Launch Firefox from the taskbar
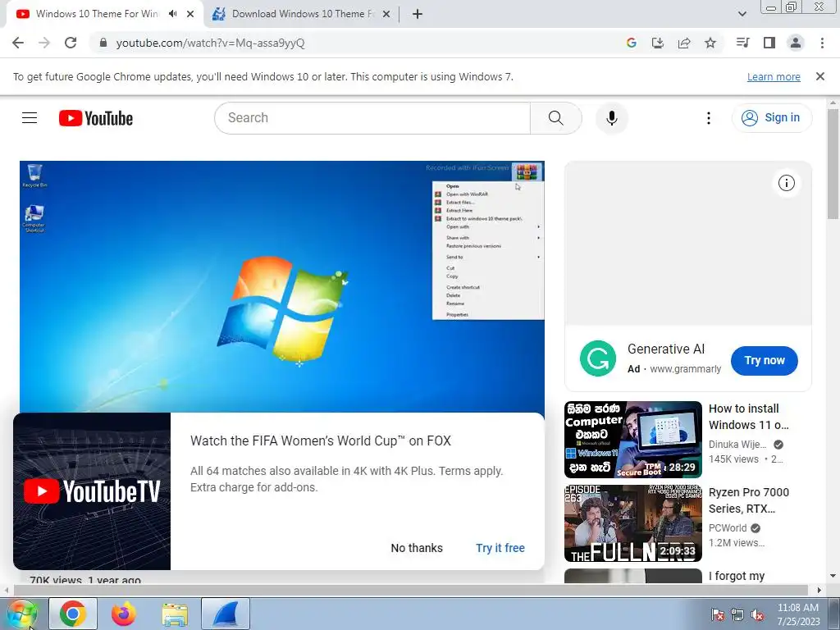 coord(124,614)
